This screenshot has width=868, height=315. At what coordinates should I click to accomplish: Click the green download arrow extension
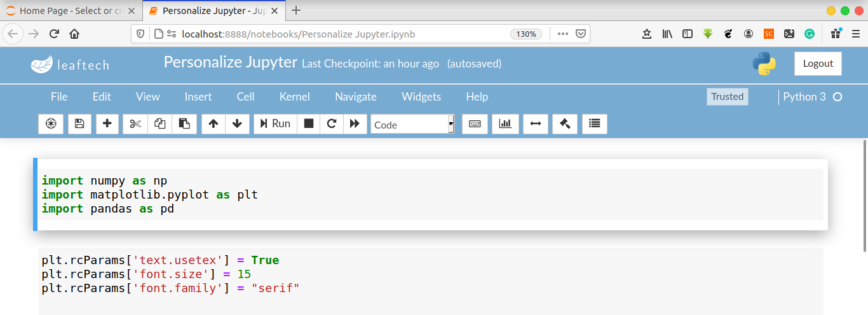point(708,34)
